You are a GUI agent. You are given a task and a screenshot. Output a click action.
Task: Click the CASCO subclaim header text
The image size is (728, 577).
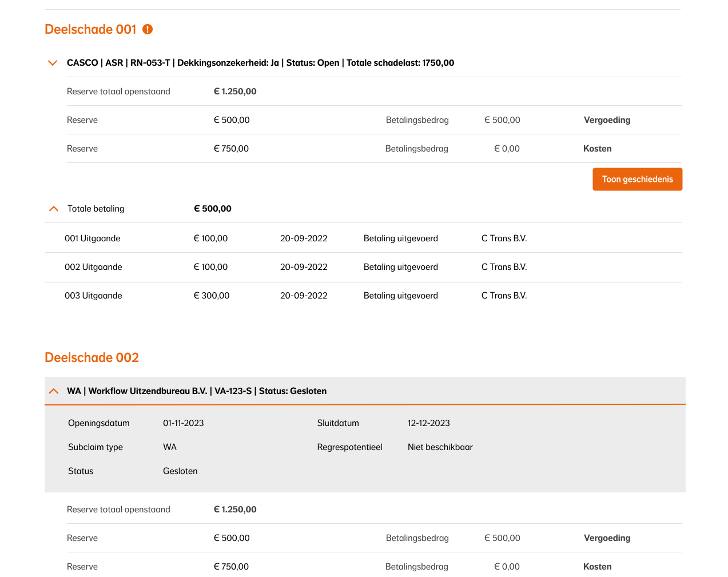pos(260,63)
